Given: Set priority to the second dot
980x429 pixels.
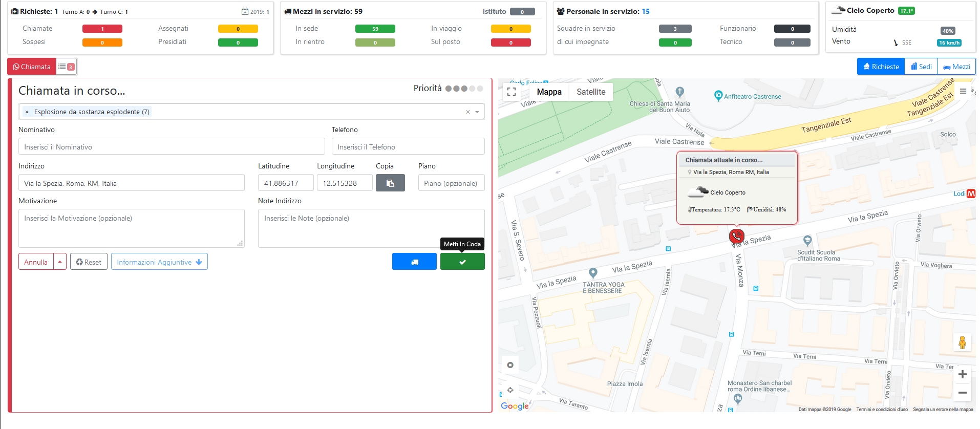Looking at the screenshot, I should point(456,89).
